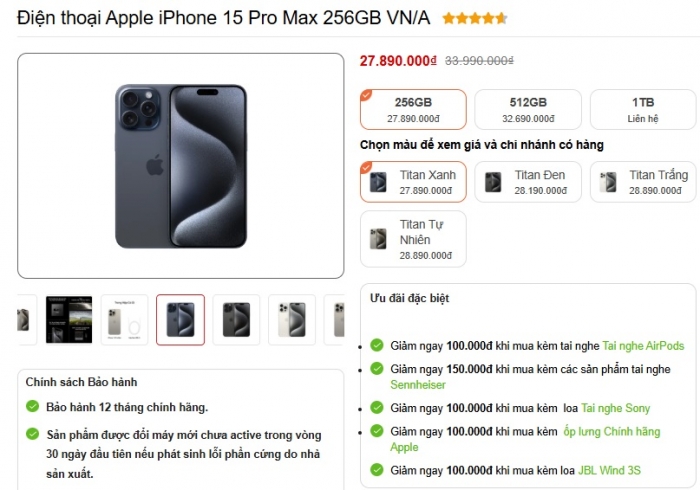Pick the Titan Xanh color swatch
Image resolution: width=700 pixels, height=490 pixels.
[x=413, y=182]
